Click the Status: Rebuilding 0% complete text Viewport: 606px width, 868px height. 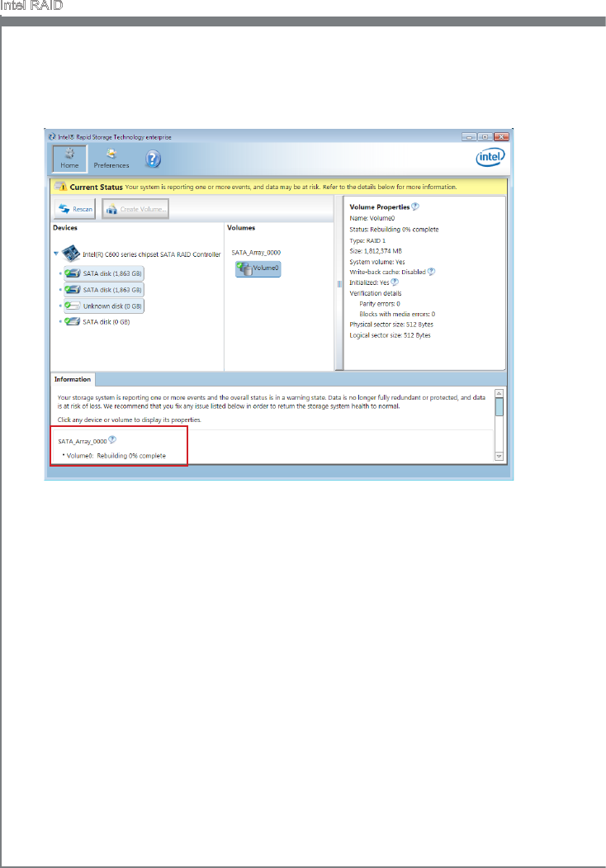tap(394, 229)
